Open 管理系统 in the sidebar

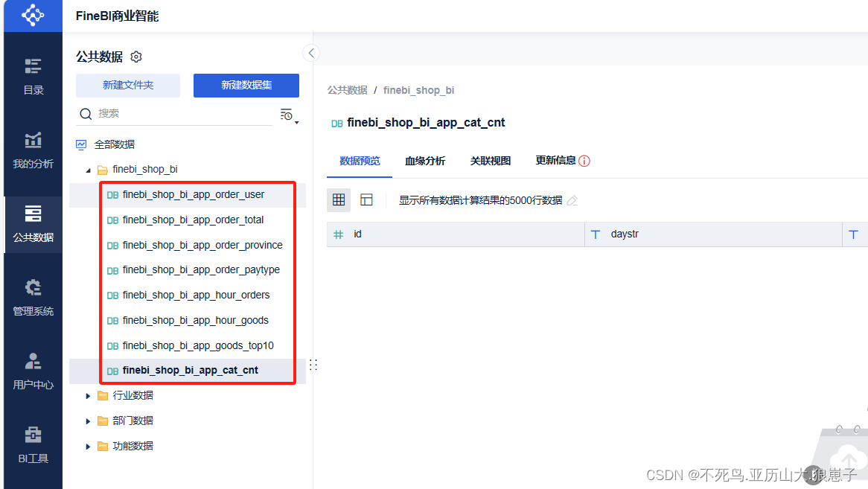[33, 298]
